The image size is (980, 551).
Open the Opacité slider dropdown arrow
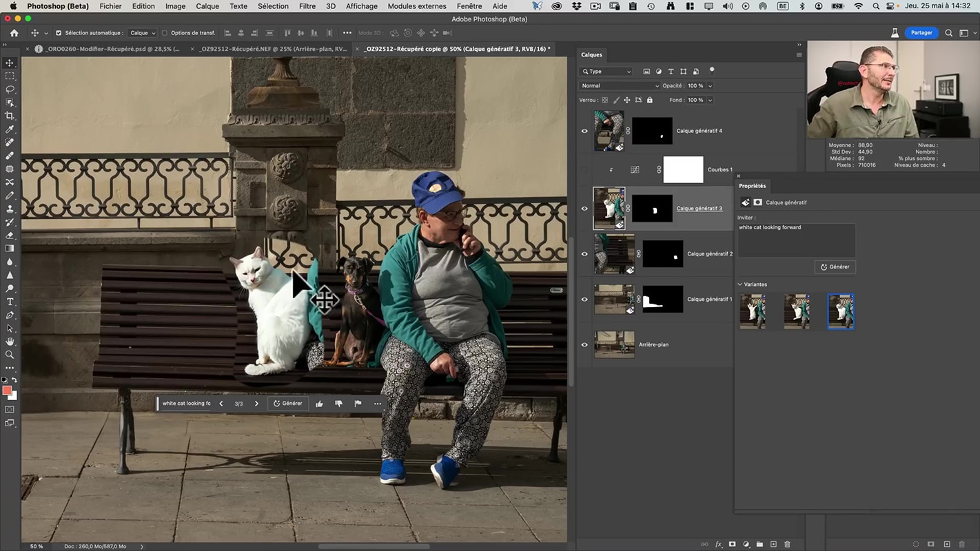coord(710,86)
